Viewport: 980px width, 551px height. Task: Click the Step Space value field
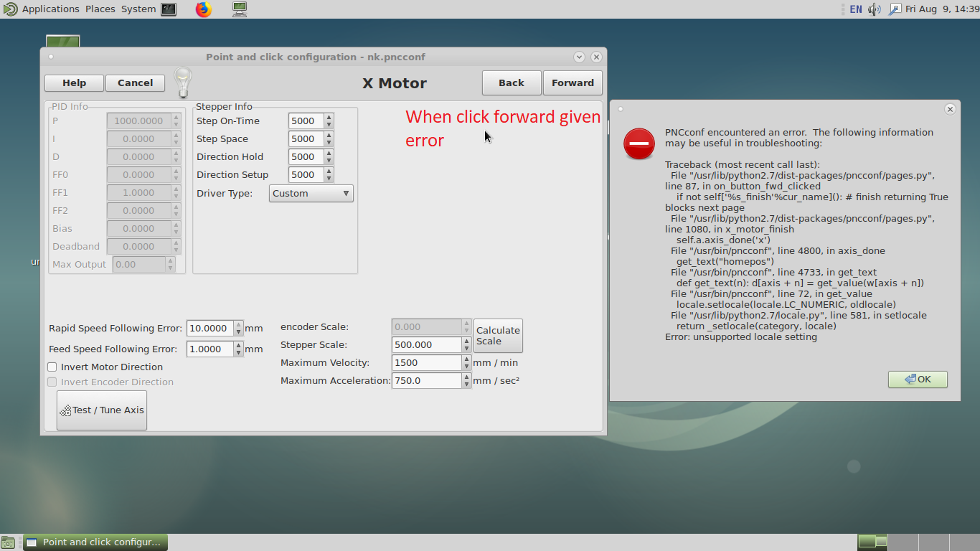click(x=306, y=138)
